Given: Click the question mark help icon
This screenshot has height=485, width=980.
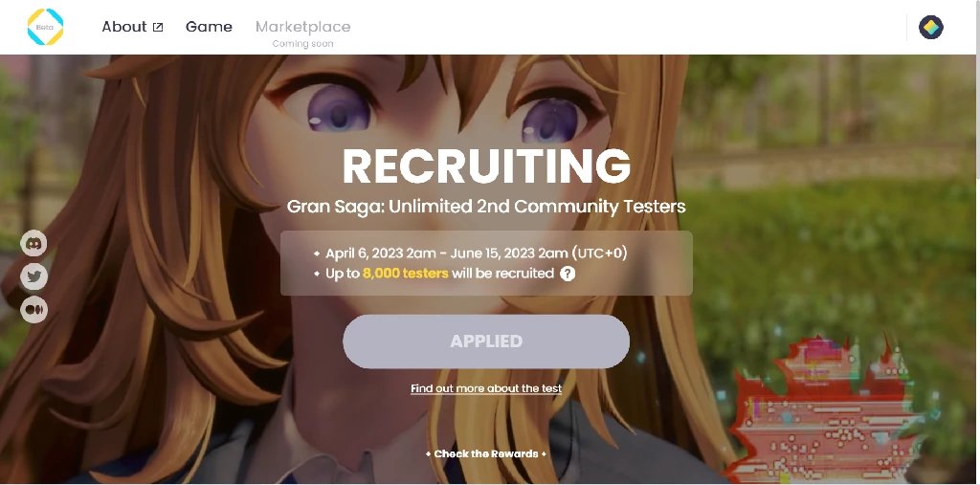Looking at the screenshot, I should (568, 274).
